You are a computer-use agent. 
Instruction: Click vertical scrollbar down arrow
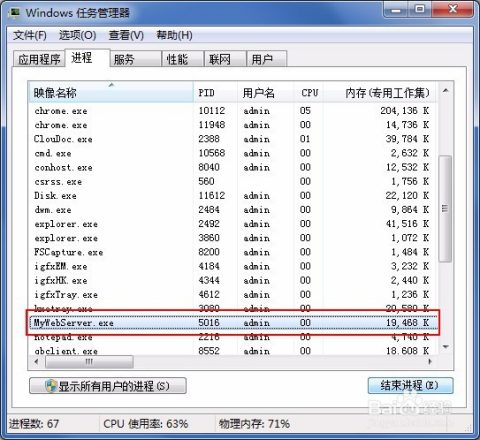(x=446, y=347)
